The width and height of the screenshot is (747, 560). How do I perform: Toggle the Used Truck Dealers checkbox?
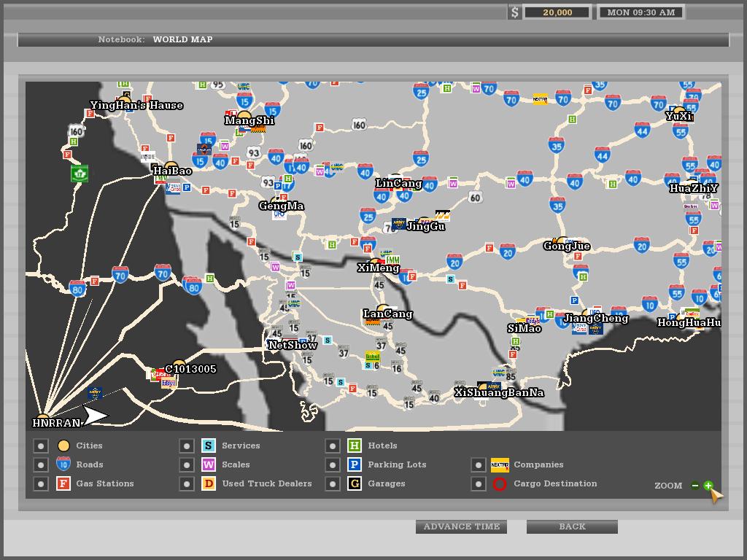(x=187, y=483)
